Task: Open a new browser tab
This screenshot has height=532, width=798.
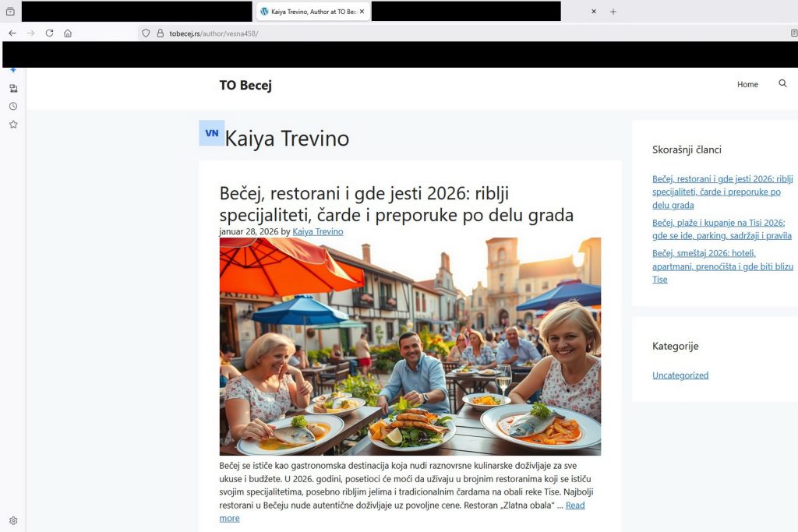Action: click(x=613, y=12)
